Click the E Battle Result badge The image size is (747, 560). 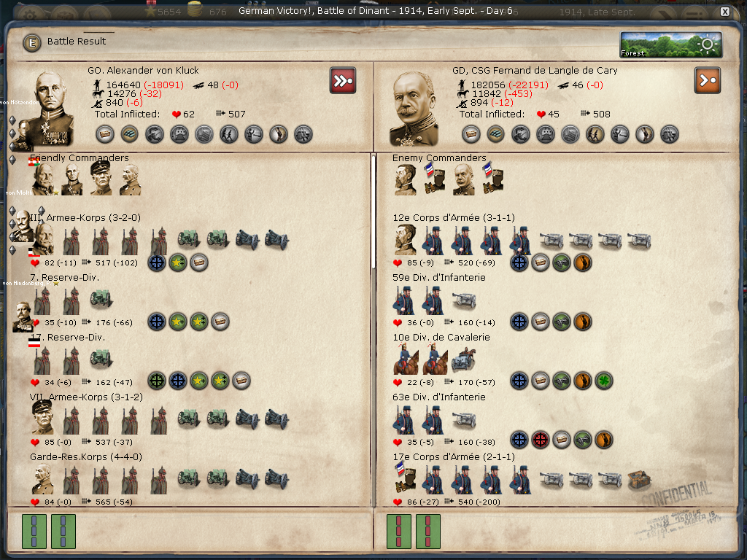(x=32, y=43)
